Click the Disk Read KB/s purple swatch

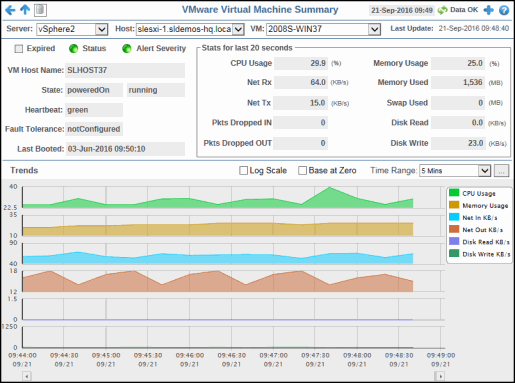tap(454, 241)
